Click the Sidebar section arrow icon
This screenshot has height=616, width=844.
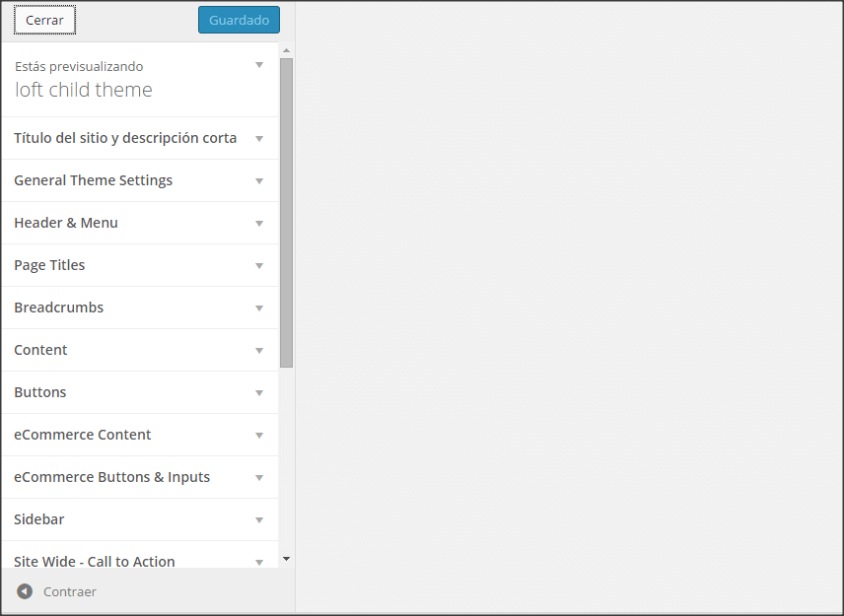coord(259,520)
